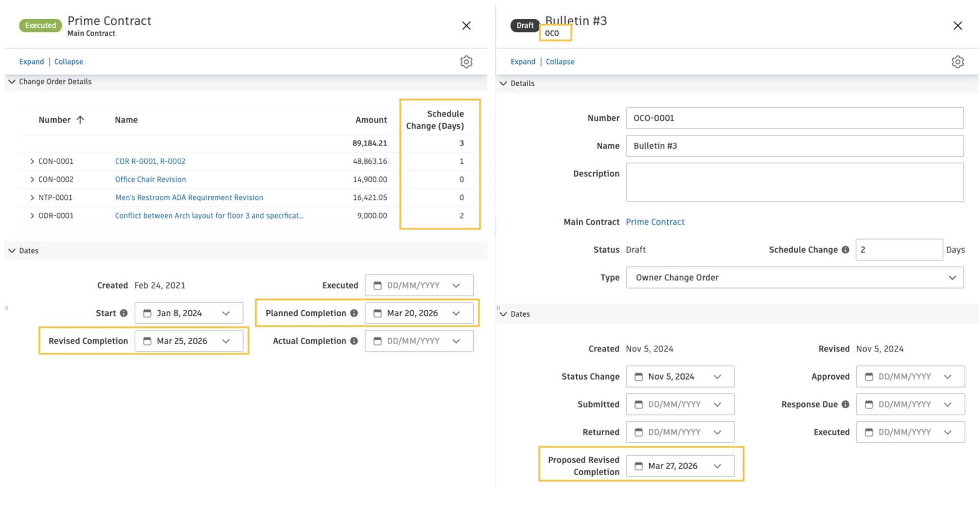The width and height of the screenshot is (980, 505).
Task: Open settings gear in Prime Contract panel
Action: coord(466,62)
